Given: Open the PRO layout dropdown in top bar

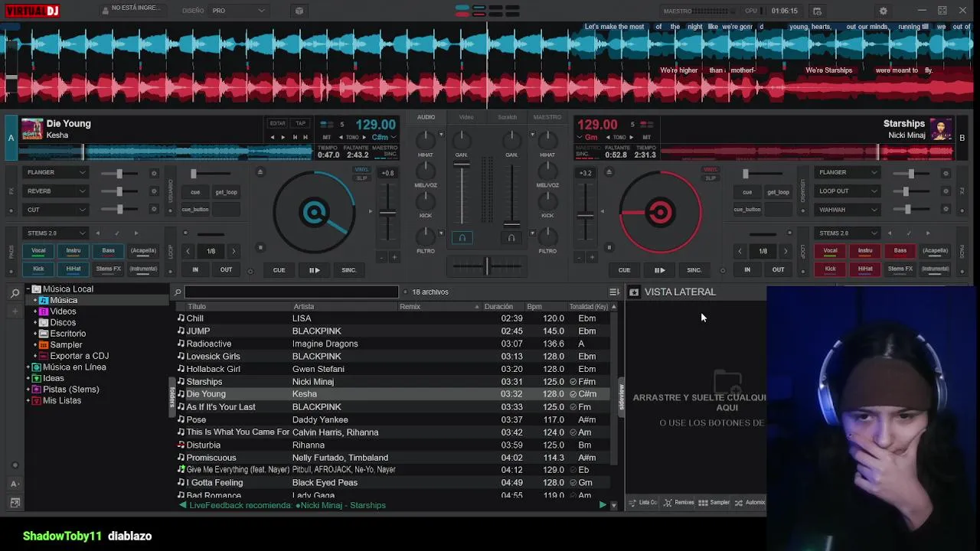Looking at the screenshot, I should (238, 11).
